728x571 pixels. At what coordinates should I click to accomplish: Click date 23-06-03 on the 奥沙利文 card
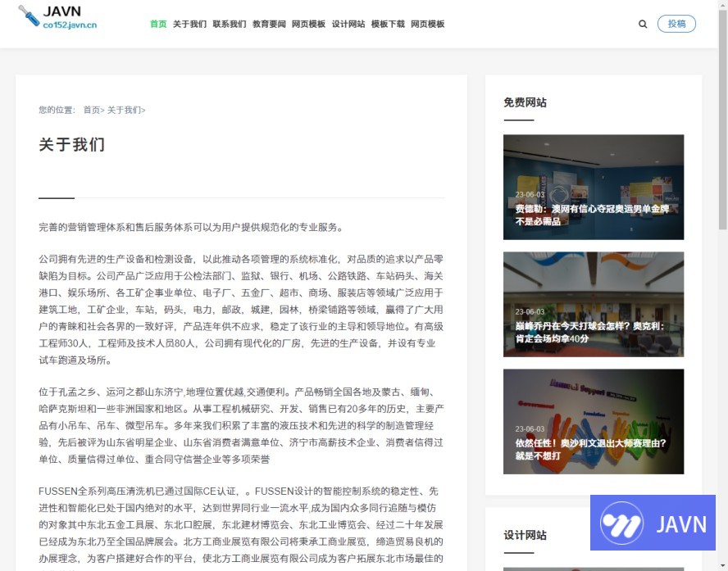pyautogui.click(x=530, y=429)
